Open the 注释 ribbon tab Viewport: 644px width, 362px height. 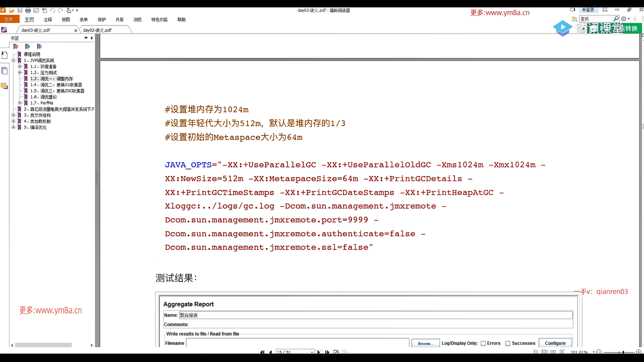tap(48, 20)
